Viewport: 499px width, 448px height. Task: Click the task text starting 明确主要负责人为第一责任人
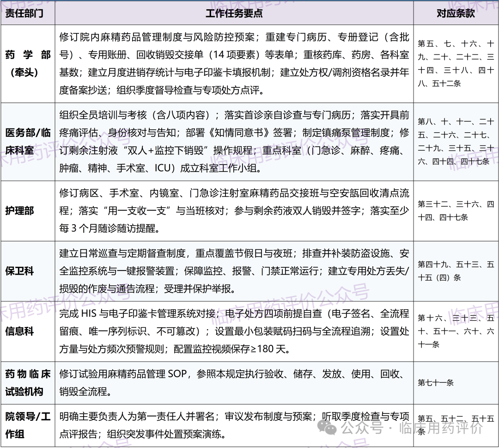pos(234,425)
